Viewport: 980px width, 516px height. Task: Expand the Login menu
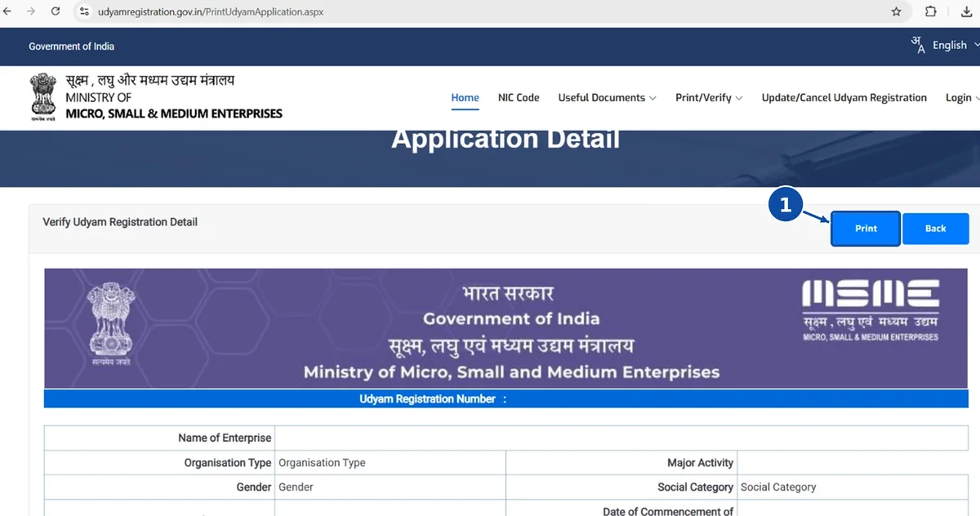point(962,98)
